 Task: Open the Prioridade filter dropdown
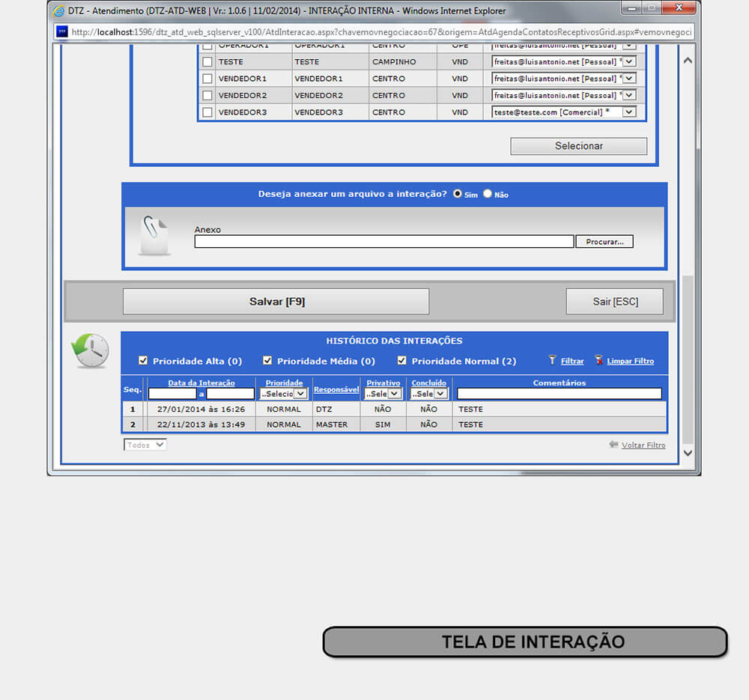point(284,394)
